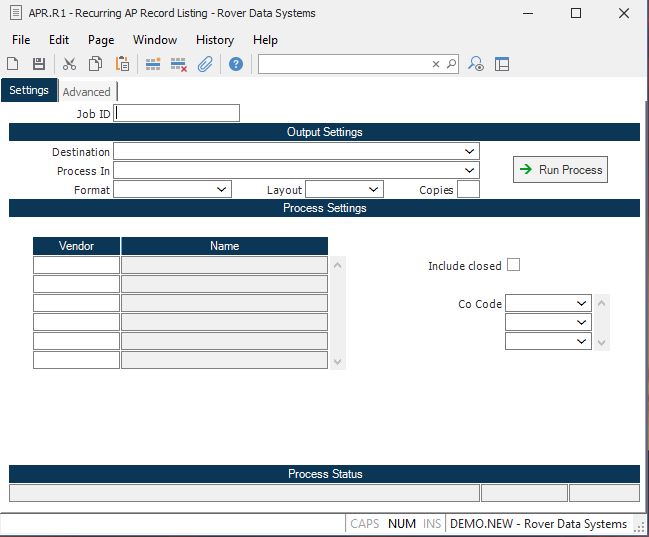649x537 pixels.
Task: Click the Copy icon in toolbar
Action: pos(95,64)
